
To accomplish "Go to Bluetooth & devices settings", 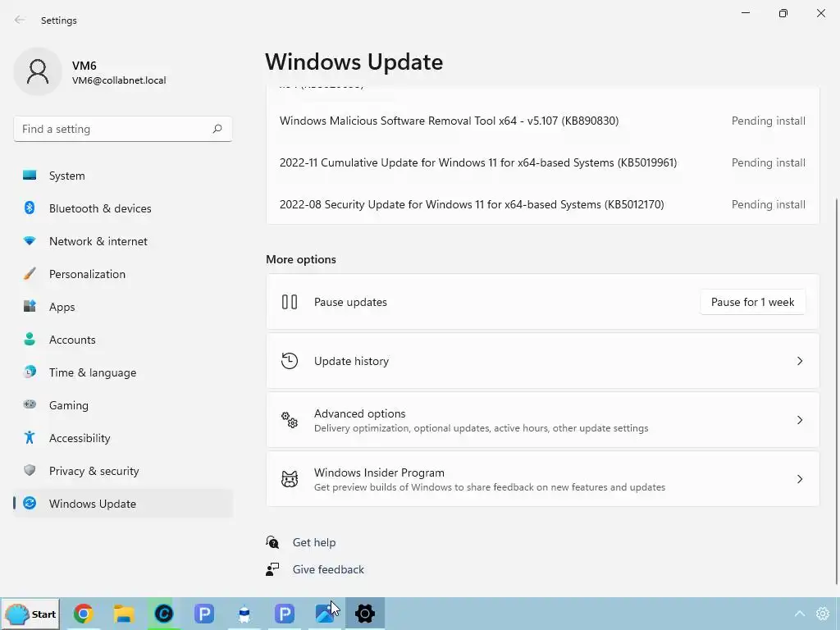I will click(123, 208).
